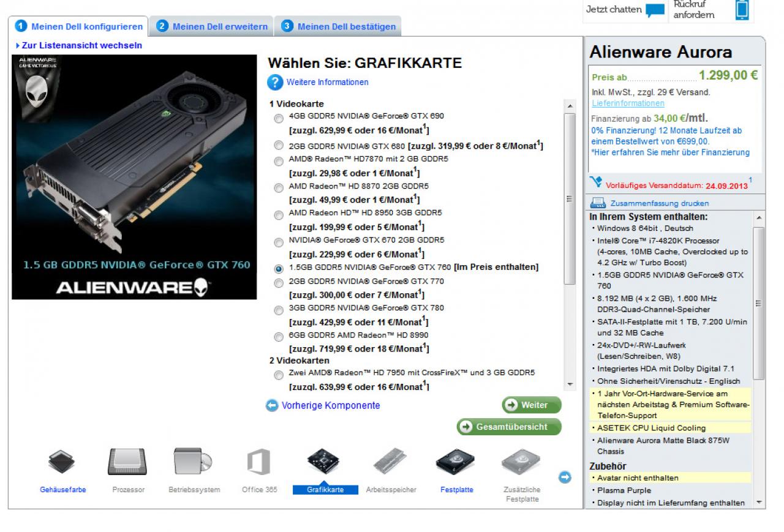This screenshot has width=784, height=532.
Task: Open Meinen Dell konfigurieren tab
Action: [78, 26]
